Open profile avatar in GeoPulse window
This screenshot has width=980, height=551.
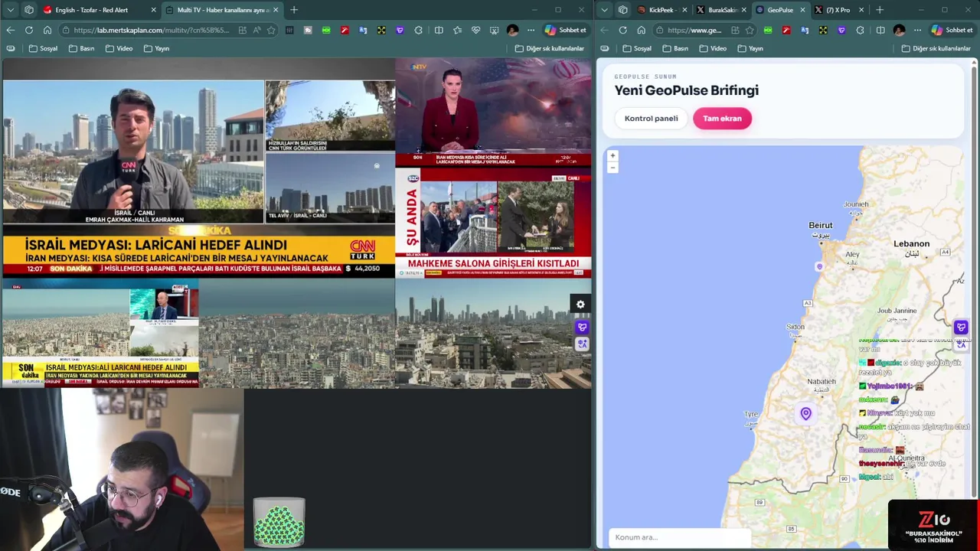[x=899, y=30]
